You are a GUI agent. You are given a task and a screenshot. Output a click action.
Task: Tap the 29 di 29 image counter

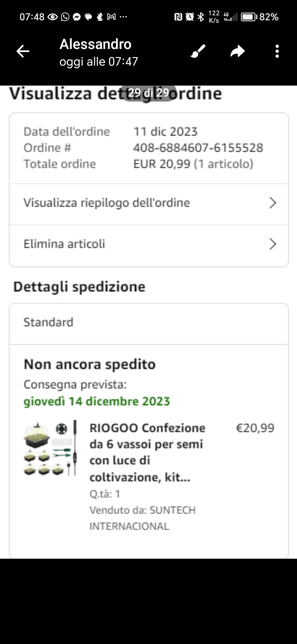click(148, 93)
